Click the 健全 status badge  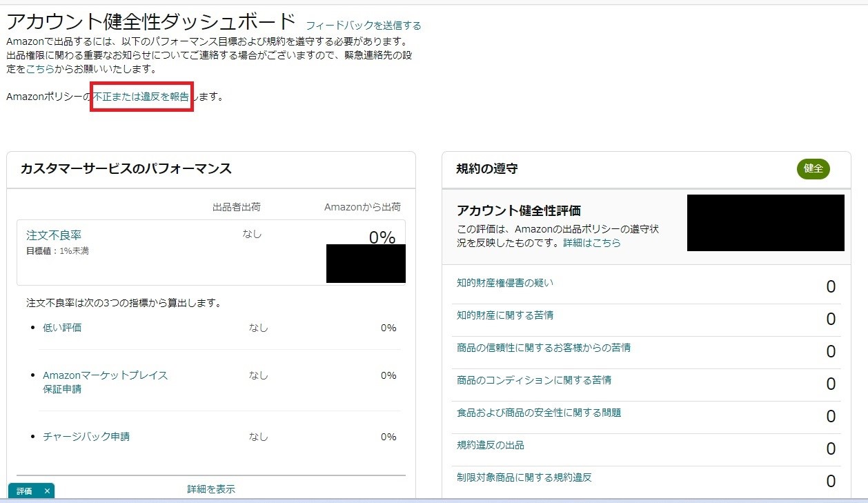coord(813,169)
